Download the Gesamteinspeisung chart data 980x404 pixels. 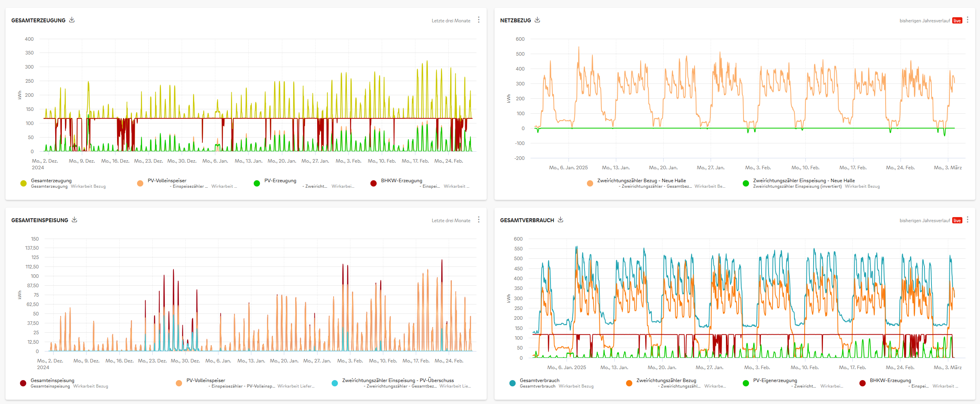click(74, 220)
